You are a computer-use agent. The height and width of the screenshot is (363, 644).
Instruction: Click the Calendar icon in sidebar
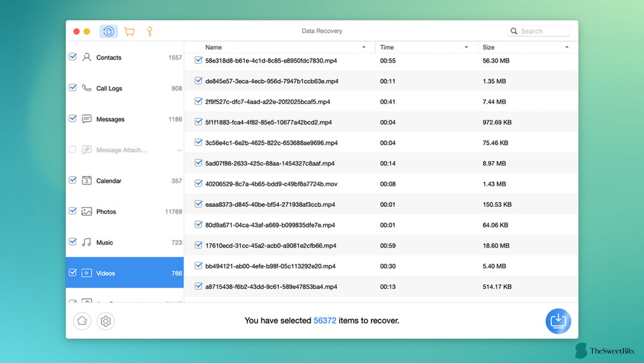pyautogui.click(x=87, y=181)
